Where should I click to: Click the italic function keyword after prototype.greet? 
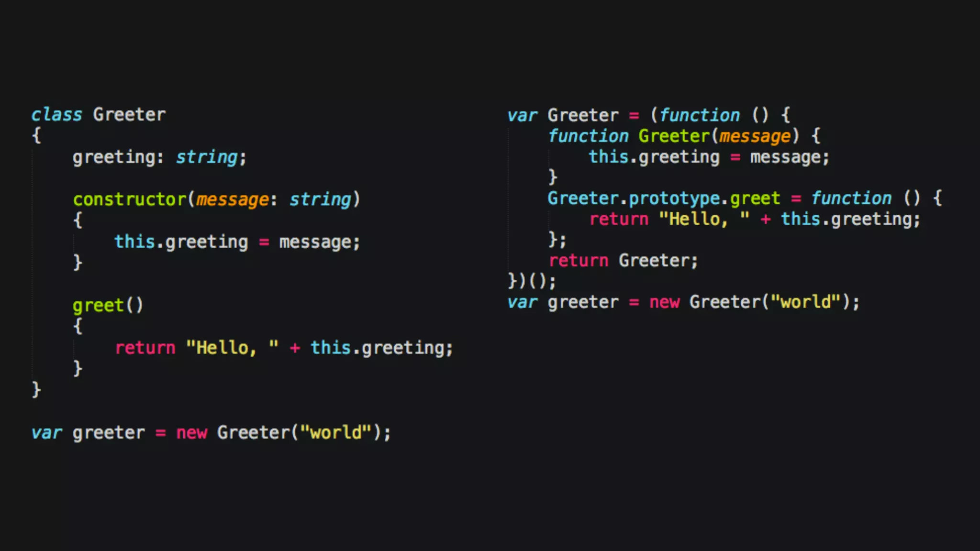coord(851,198)
